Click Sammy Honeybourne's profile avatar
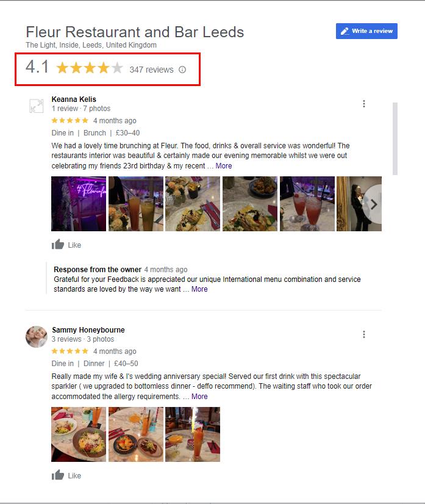This screenshot has width=425, height=504. [x=37, y=337]
